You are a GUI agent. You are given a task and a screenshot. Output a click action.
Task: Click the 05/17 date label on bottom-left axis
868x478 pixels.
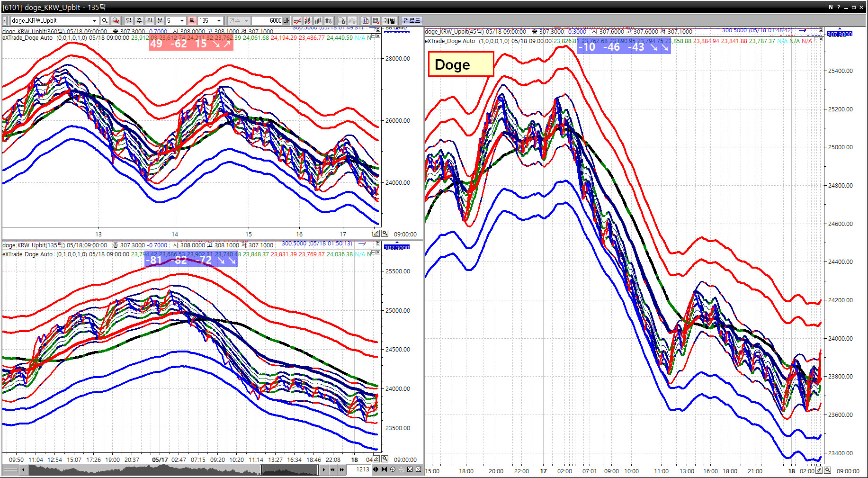pos(160,460)
